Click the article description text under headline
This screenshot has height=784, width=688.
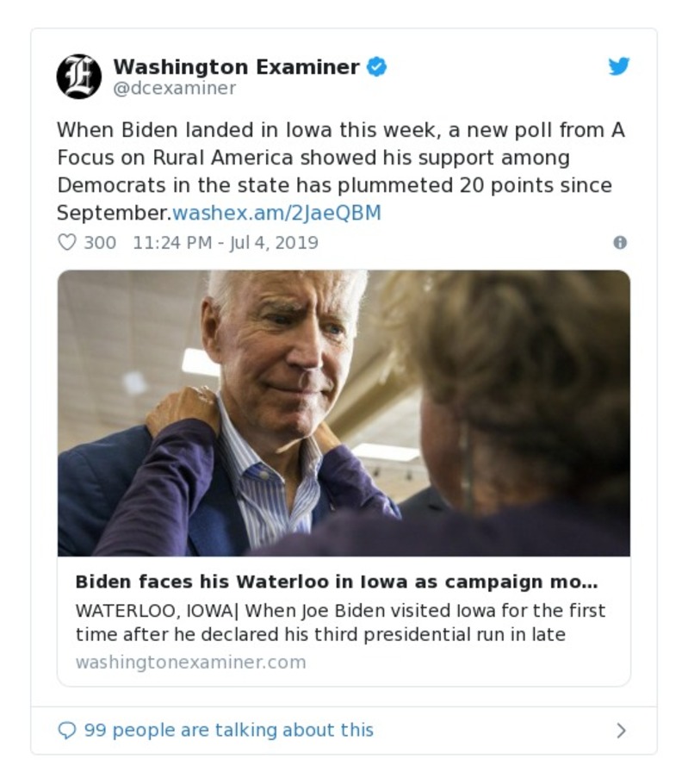tap(342, 625)
